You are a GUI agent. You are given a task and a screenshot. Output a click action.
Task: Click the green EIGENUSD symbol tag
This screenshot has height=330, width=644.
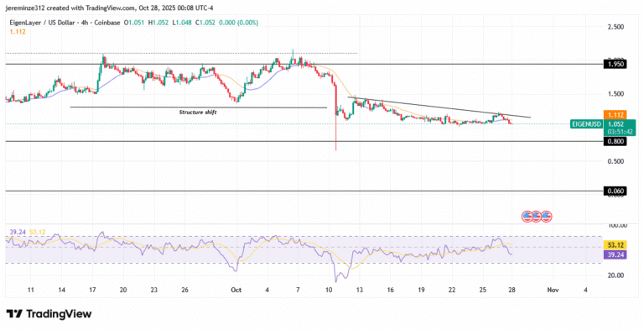click(x=586, y=123)
